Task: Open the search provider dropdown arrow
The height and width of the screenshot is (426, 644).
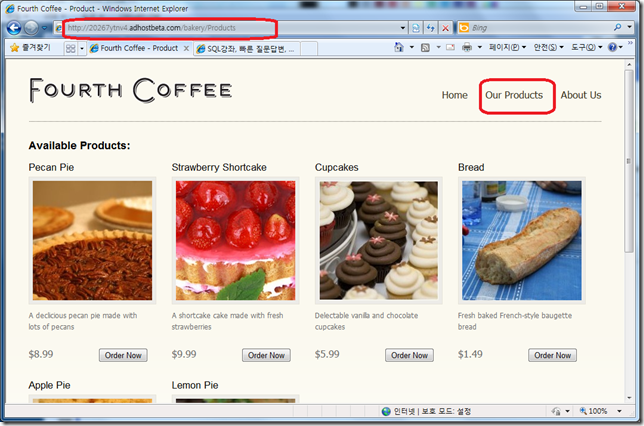Action: pos(630,28)
